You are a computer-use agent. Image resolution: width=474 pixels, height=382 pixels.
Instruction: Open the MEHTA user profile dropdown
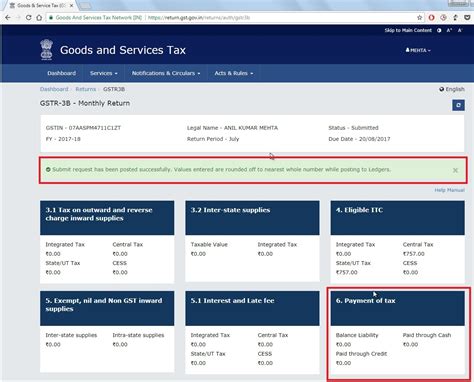click(x=418, y=50)
